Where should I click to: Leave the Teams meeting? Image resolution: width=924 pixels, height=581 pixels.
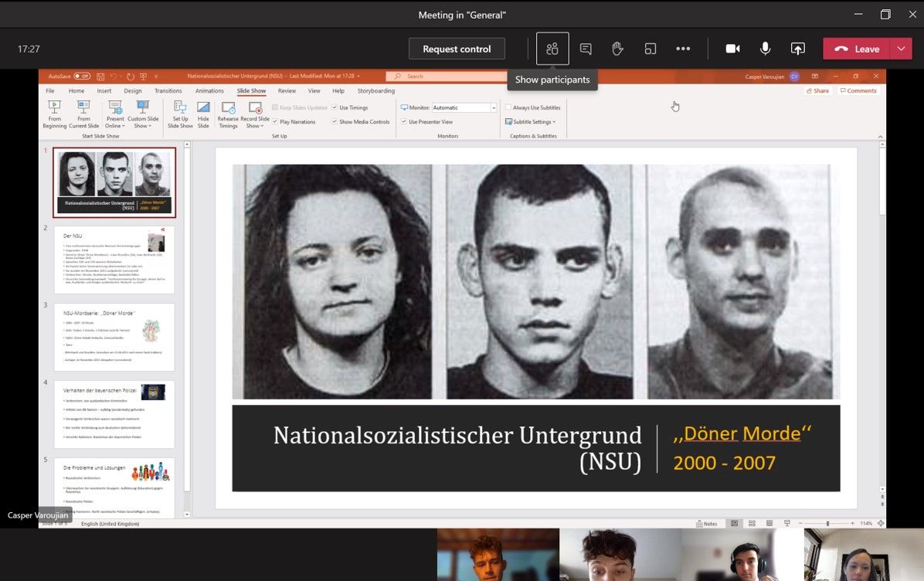[857, 49]
